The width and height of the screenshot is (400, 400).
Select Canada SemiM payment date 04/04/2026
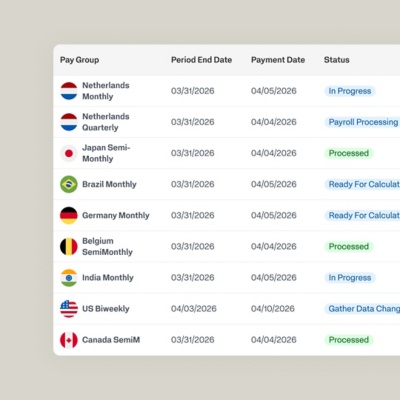(274, 340)
